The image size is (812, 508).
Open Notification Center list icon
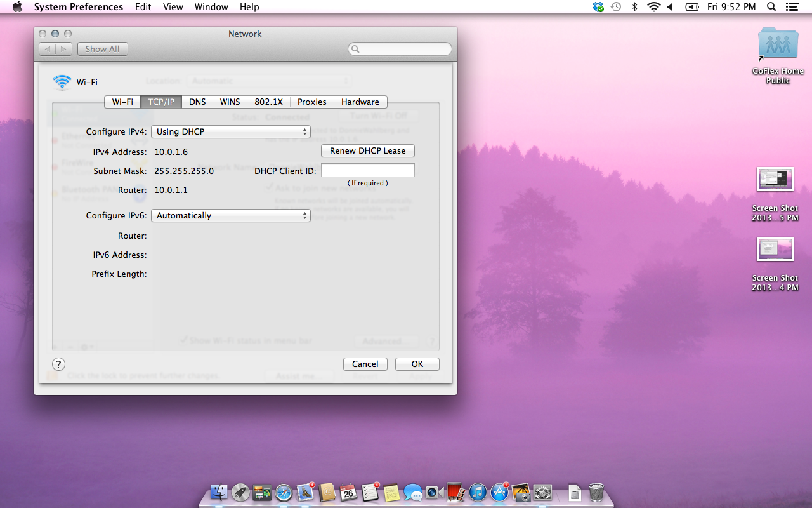(x=792, y=7)
